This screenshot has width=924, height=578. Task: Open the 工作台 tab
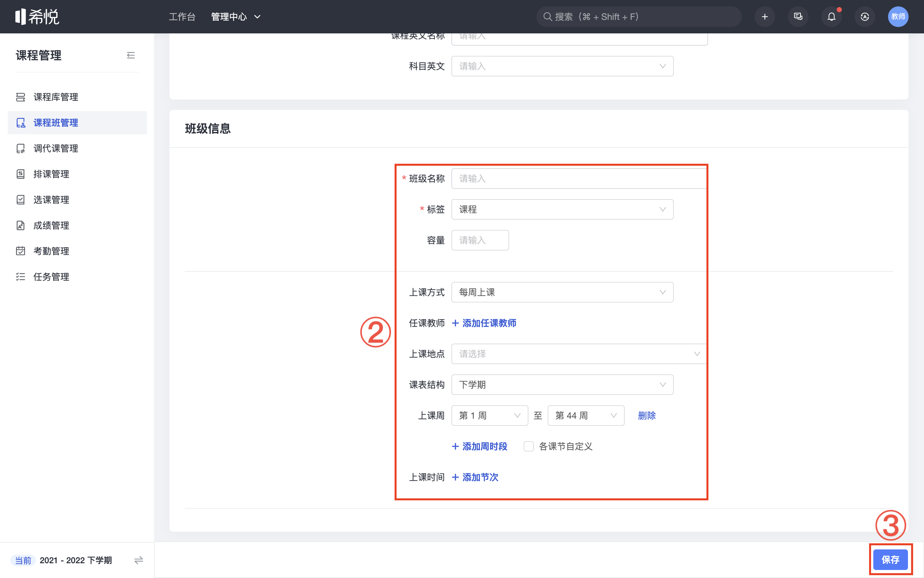[x=182, y=17]
